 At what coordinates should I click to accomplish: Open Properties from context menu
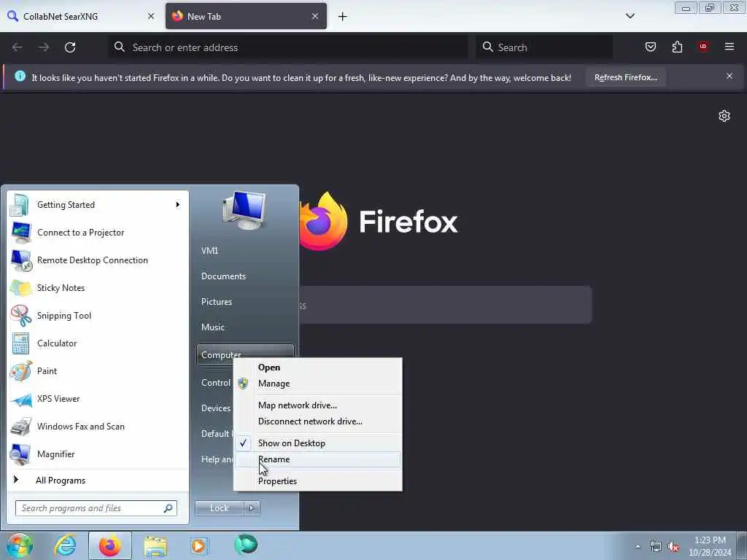point(318,481)
